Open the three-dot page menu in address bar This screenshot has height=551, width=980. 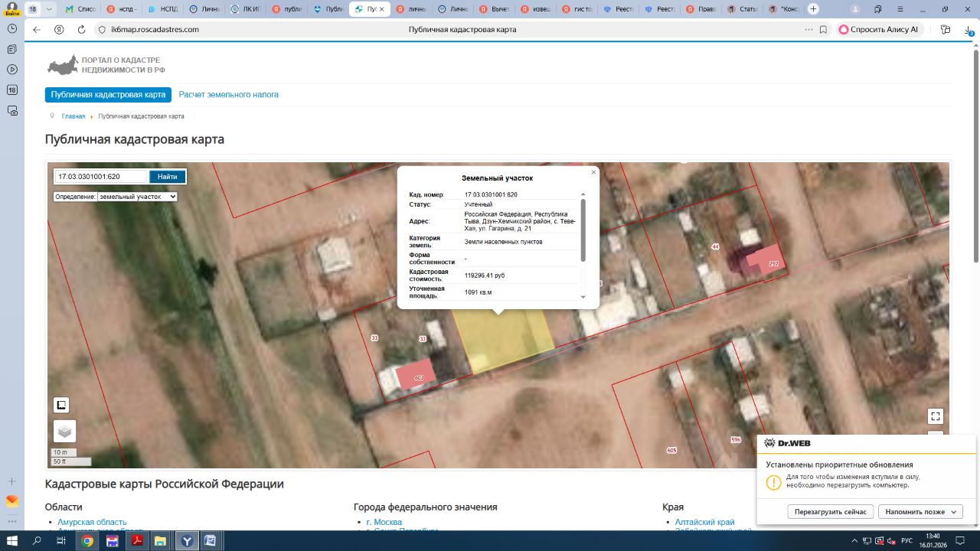pyautogui.click(x=808, y=30)
